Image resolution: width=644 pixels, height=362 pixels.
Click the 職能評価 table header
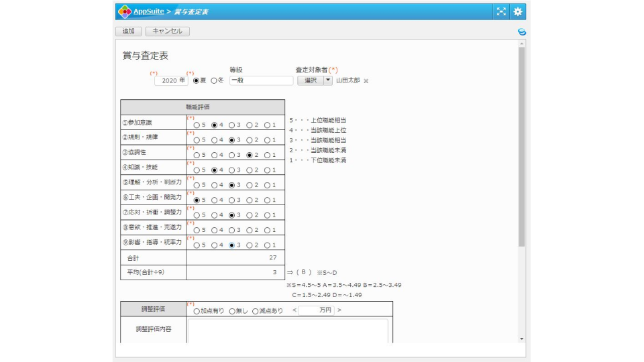click(x=203, y=107)
